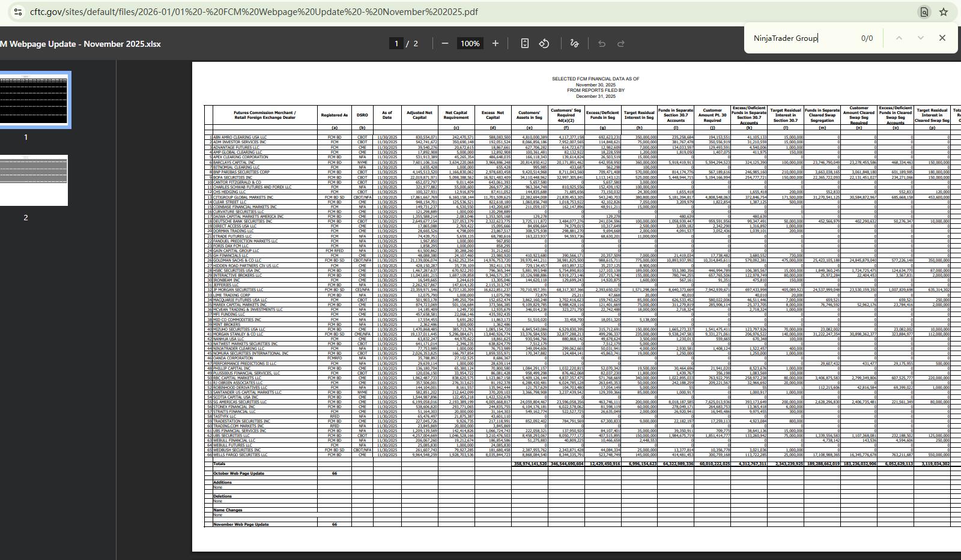This screenshot has width=961, height=560.
Task: Rotate the PDF counterclockwise
Action: coord(544,43)
